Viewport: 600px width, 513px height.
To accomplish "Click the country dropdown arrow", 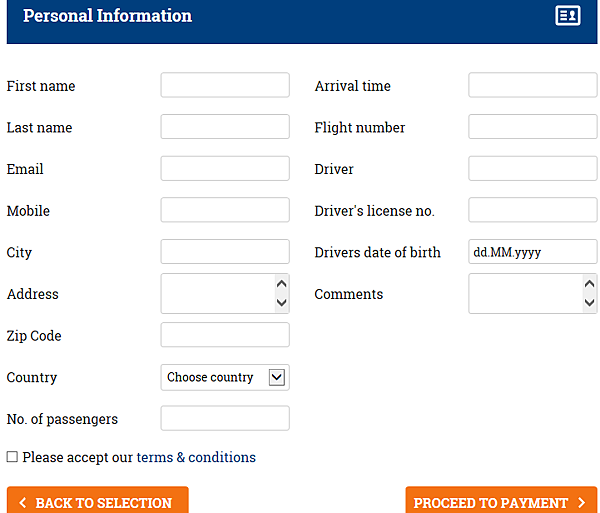I will click(x=277, y=378).
